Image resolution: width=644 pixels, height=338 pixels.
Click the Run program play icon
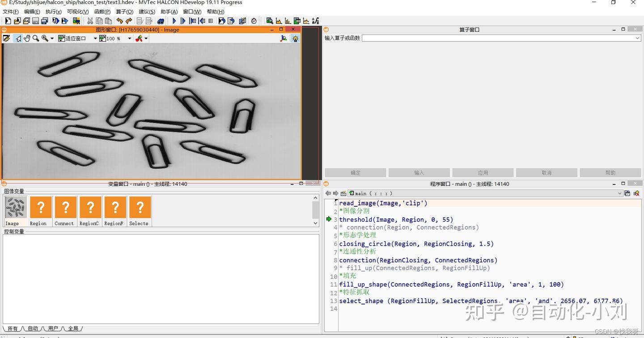click(174, 21)
